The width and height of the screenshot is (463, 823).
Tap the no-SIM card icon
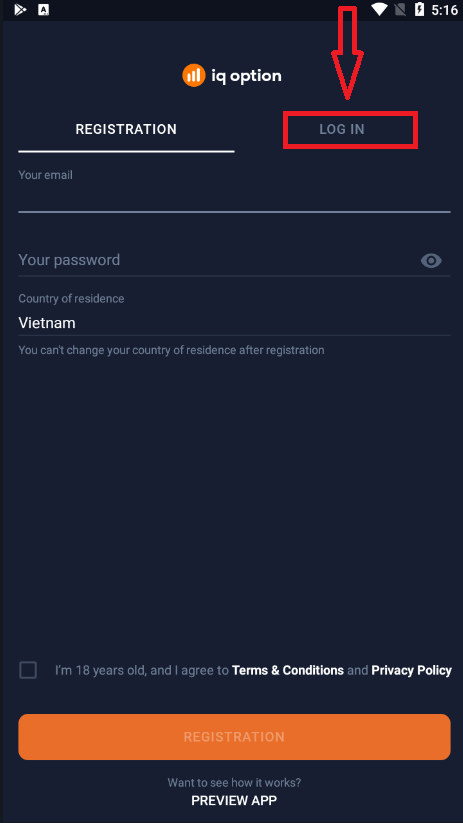coord(401,9)
